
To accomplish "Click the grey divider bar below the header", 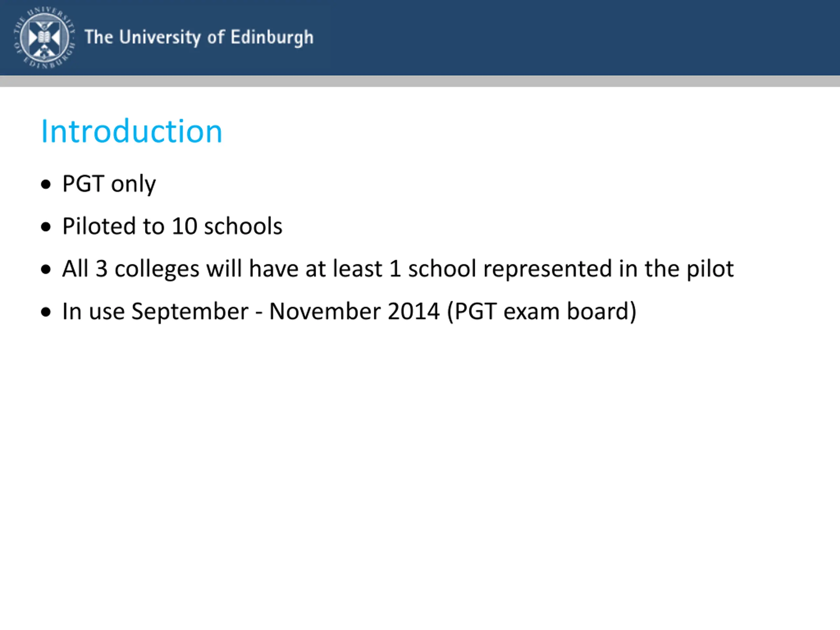I will tap(420, 81).
